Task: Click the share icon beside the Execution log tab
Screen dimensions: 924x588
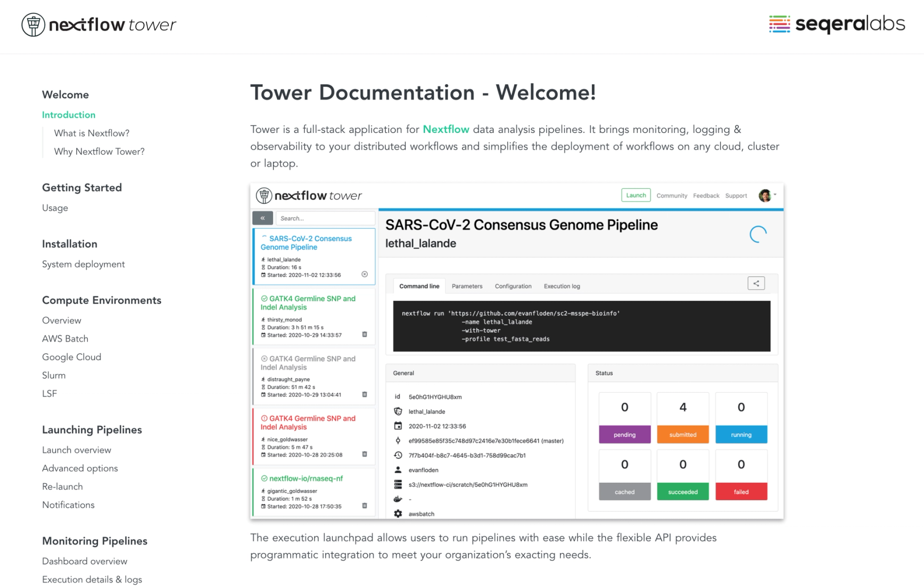Action: pyautogui.click(x=756, y=284)
